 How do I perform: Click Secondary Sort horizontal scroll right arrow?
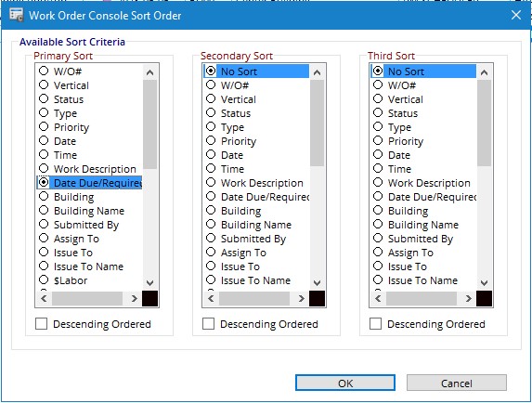pyautogui.click(x=302, y=298)
